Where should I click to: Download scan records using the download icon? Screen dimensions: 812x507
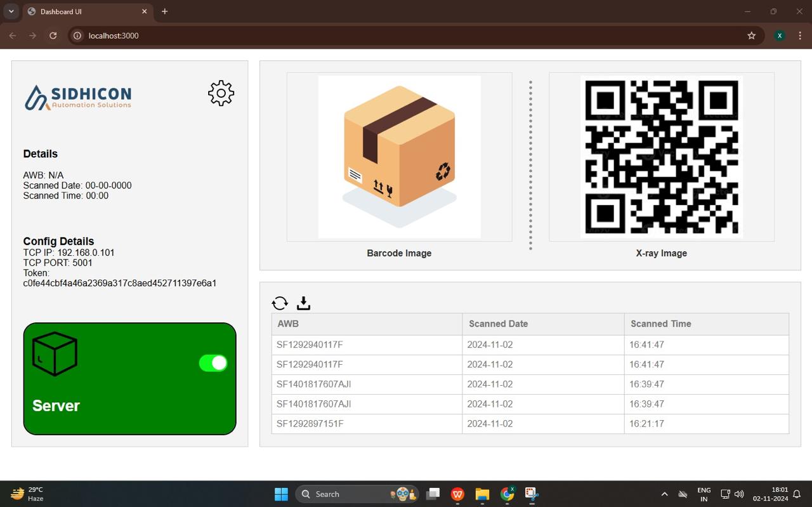click(303, 303)
